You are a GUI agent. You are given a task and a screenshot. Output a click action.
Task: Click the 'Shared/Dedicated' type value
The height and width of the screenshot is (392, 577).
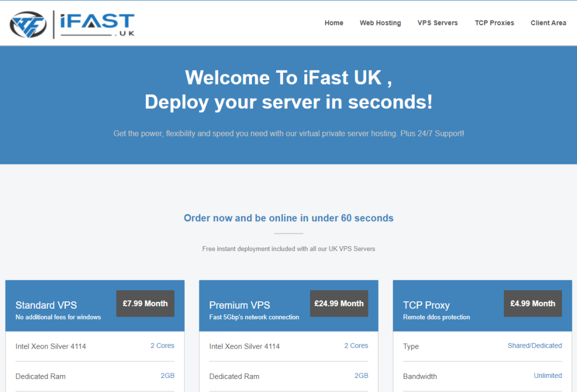[535, 346]
